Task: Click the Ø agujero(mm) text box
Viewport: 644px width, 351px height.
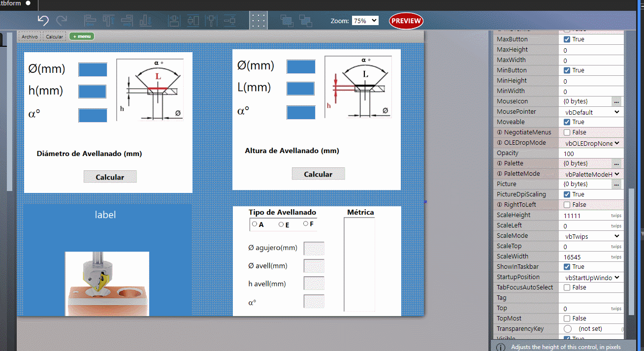Action: (x=314, y=248)
